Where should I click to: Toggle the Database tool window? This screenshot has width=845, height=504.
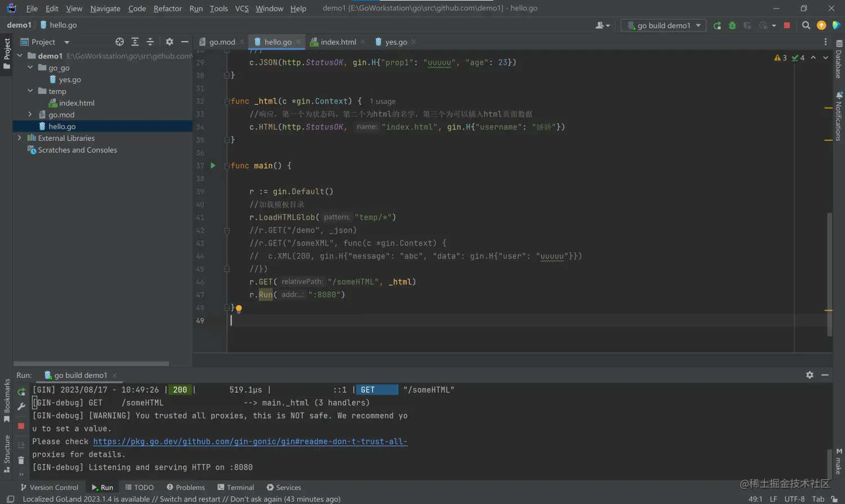tap(839, 60)
